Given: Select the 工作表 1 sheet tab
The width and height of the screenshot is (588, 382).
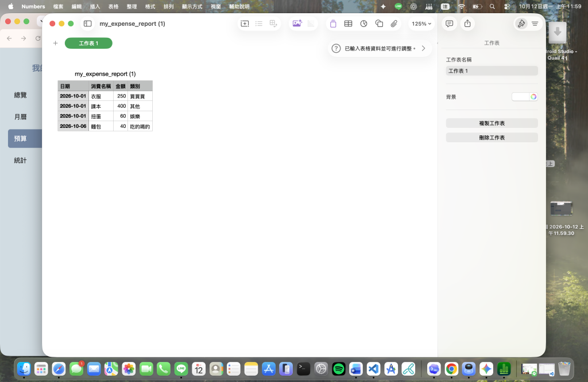Looking at the screenshot, I should pos(88,43).
